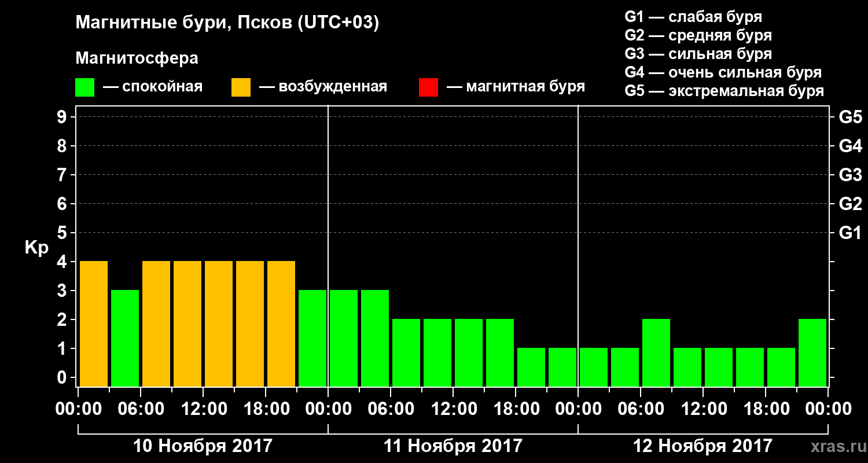Click 'G1 — слабая буря' legend line
The width and height of the screenshot is (868, 463).
point(693,17)
